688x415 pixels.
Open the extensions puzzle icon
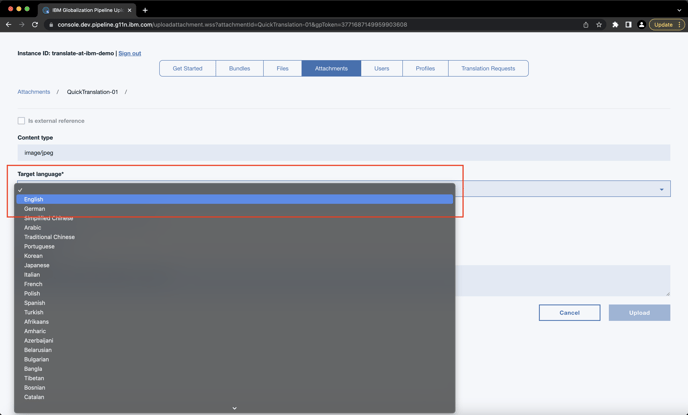(615, 25)
